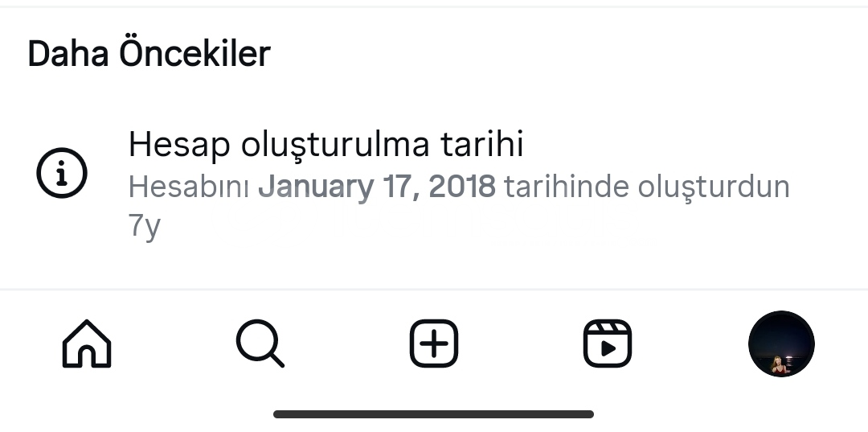
Task: Tap the word 'Daha' in the heading
Action: click(x=68, y=54)
